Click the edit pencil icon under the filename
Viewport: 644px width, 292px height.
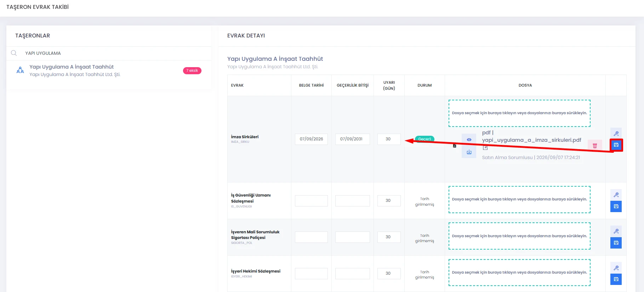pos(485,148)
